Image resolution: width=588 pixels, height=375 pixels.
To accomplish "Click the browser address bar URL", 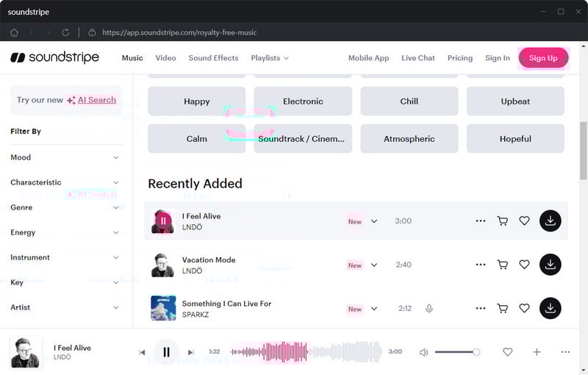I will tap(179, 32).
